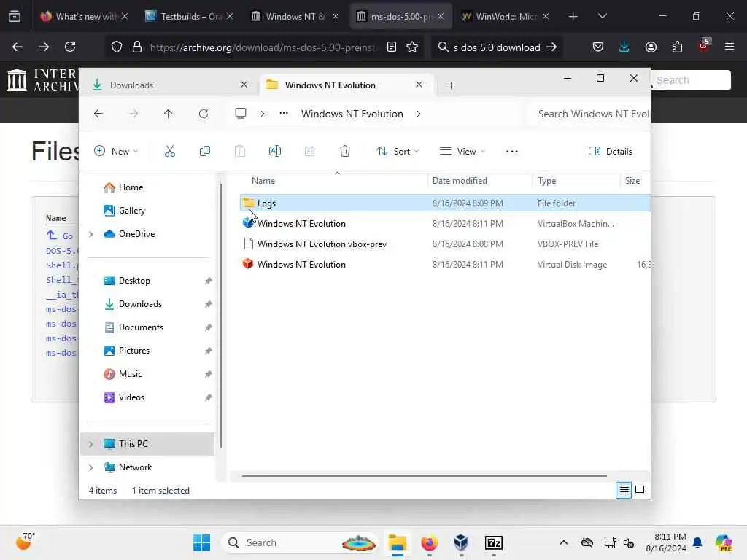Screen dimensions: 747x560
Task: Open Downloads in navigation pane
Action: pyautogui.click(x=140, y=304)
